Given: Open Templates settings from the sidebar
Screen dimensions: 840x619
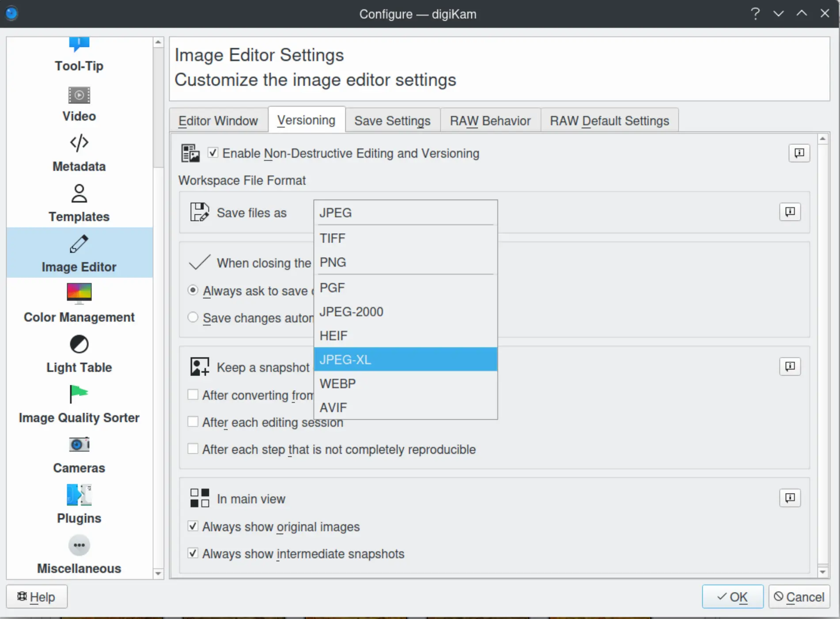Looking at the screenshot, I should (x=79, y=202).
